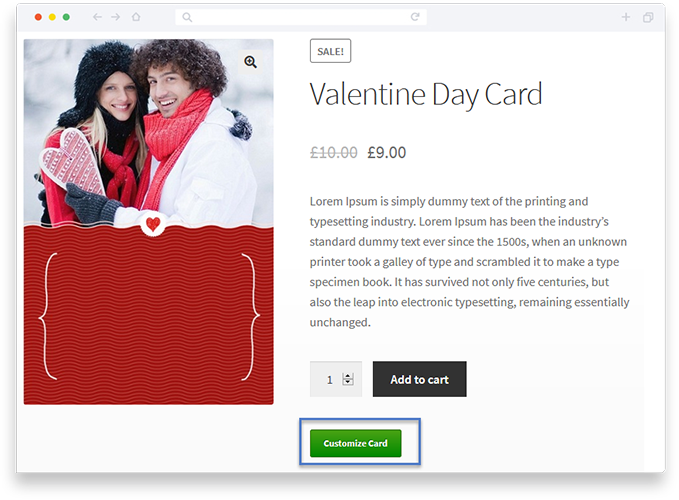Click the £9.00 sale price

pyautogui.click(x=387, y=152)
